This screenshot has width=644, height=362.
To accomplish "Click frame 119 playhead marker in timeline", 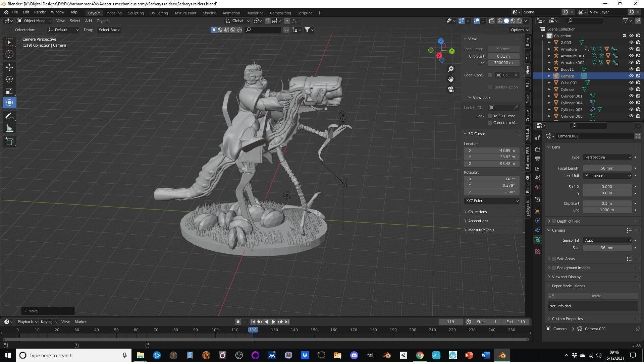I will click(253, 330).
